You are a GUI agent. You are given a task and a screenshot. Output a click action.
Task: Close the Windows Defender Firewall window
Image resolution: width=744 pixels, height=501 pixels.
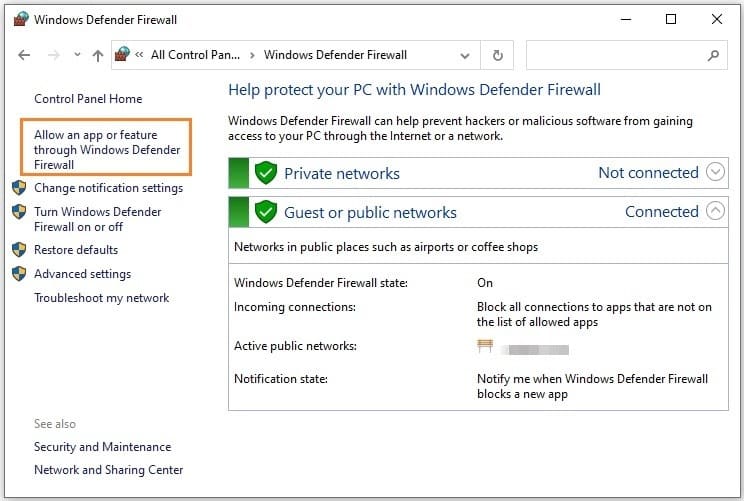click(x=717, y=19)
